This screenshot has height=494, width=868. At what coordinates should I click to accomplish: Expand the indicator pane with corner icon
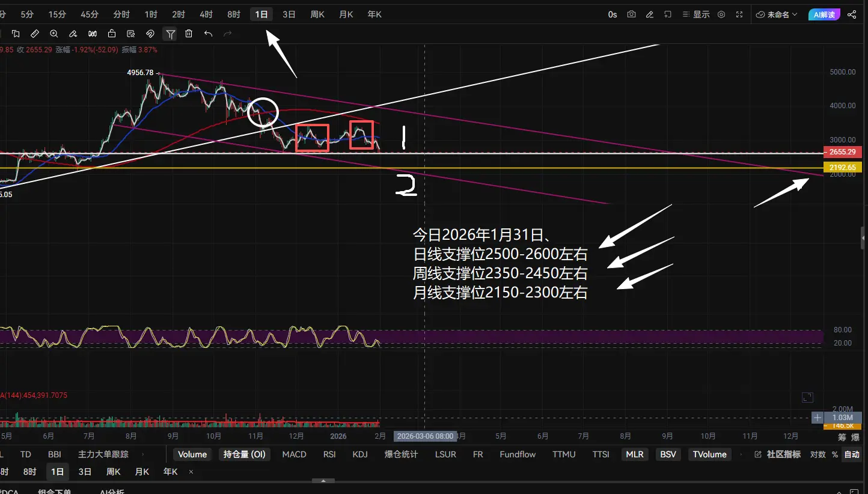(x=807, y=397)
